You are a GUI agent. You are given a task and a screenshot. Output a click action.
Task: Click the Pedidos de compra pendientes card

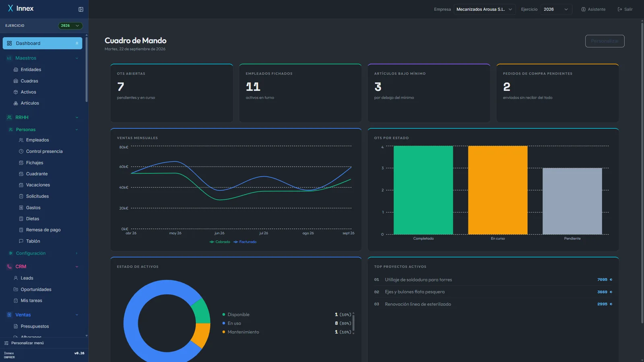click(x=557, y=93)
